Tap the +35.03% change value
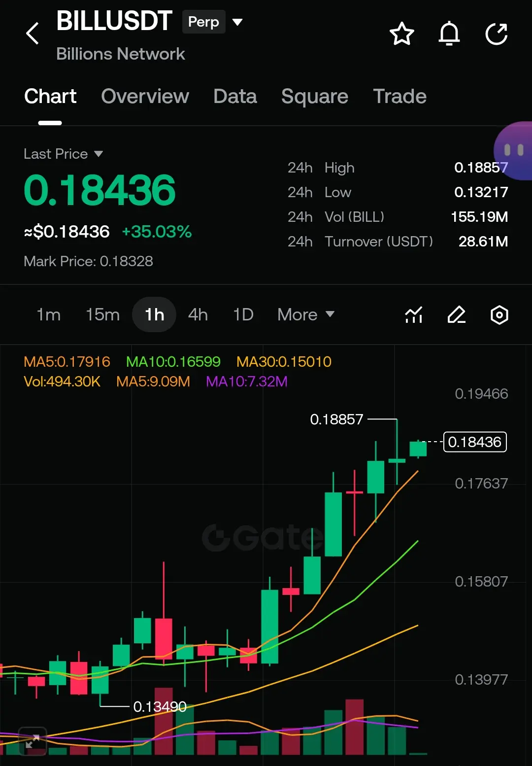532x766 pixels. (157, 232)
